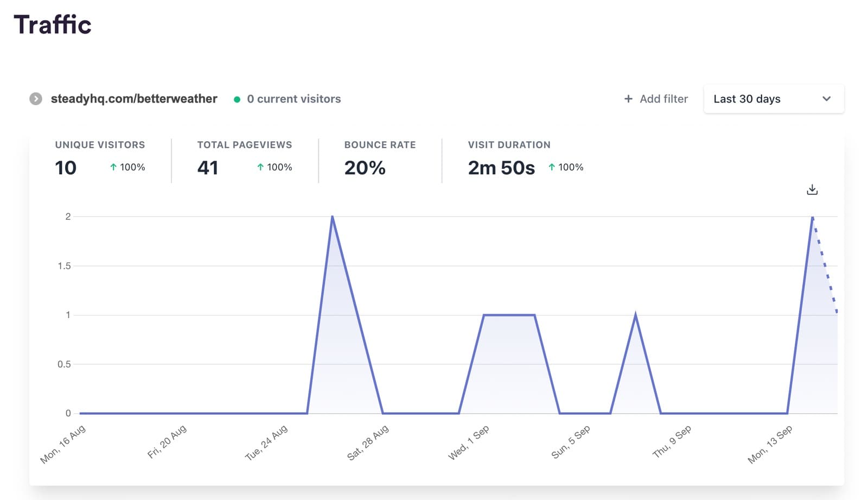868x500 pixels.
Task: Open the 0 current visitors link
Action: click(293, 99)
